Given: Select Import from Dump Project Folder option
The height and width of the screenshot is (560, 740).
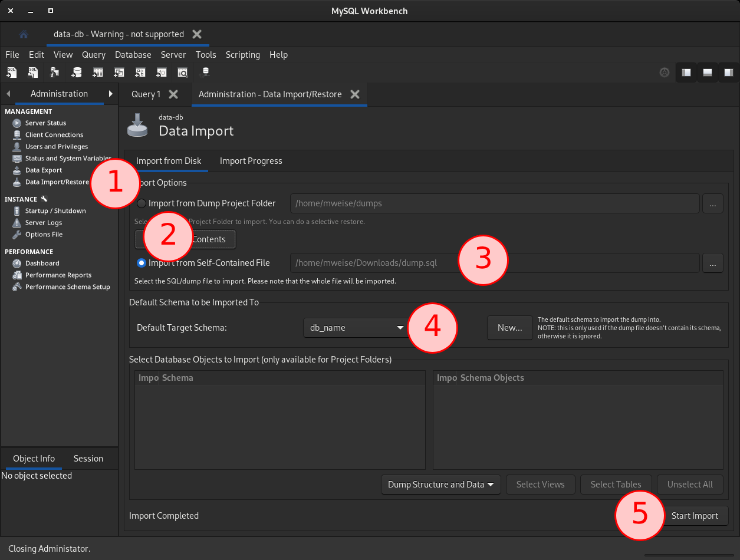Looking at the screenshot, I should pos(141,203).
